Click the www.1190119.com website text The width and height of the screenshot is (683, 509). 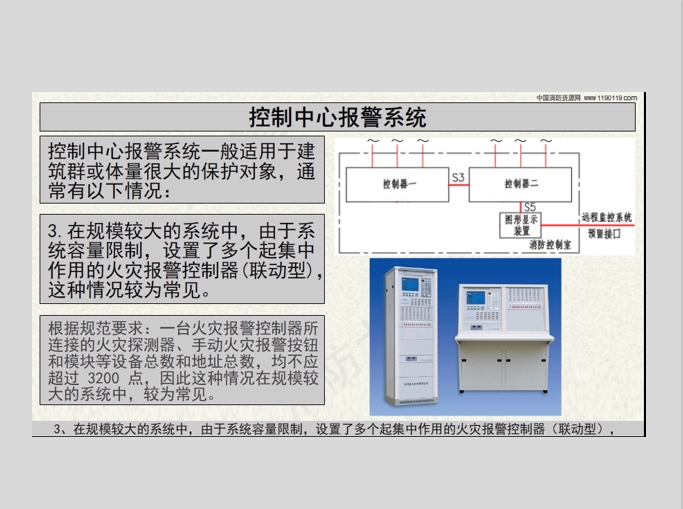[610, 98]
